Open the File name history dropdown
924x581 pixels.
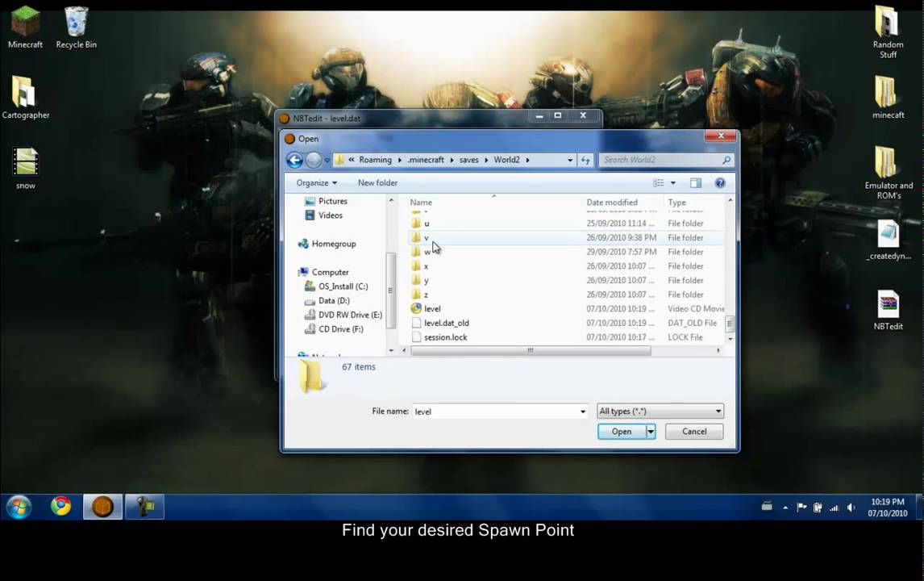tap(583, 412)
